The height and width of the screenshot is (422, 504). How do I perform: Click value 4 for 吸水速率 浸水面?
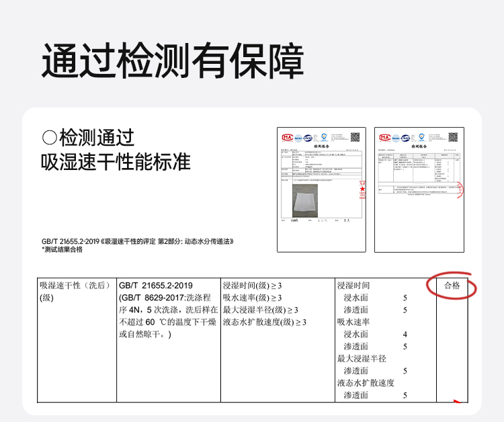click(405, 335)
